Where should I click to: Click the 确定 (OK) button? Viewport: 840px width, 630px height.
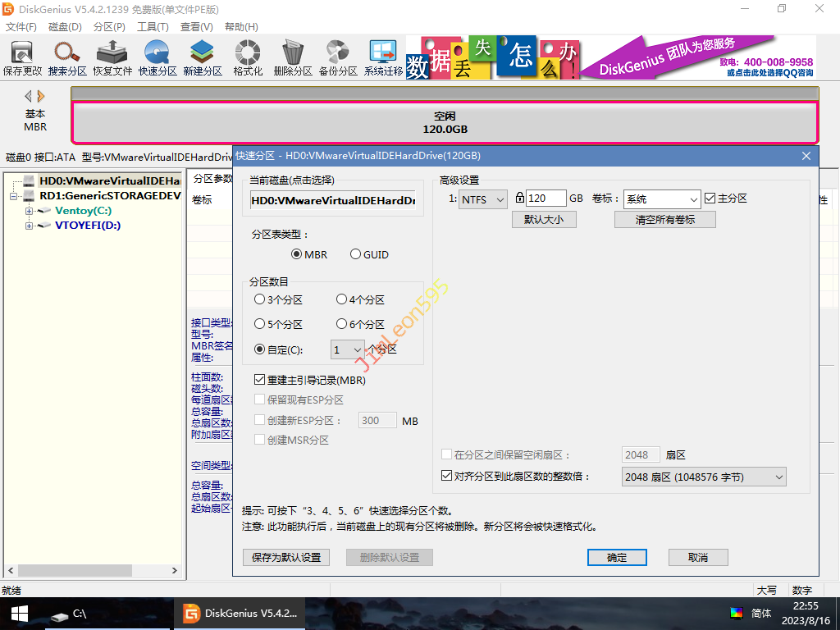click(x=617, y=558)
